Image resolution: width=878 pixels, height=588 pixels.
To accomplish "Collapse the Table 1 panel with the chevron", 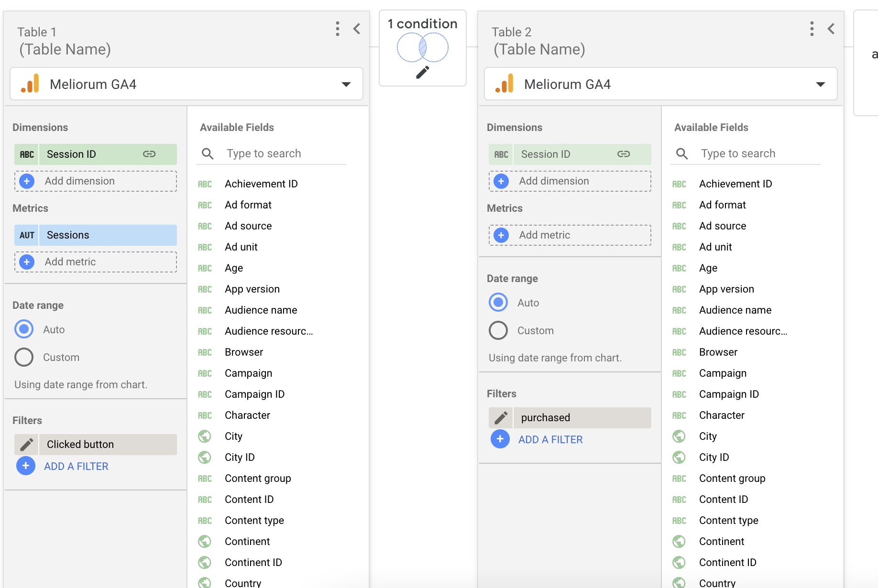I will 357,29.
